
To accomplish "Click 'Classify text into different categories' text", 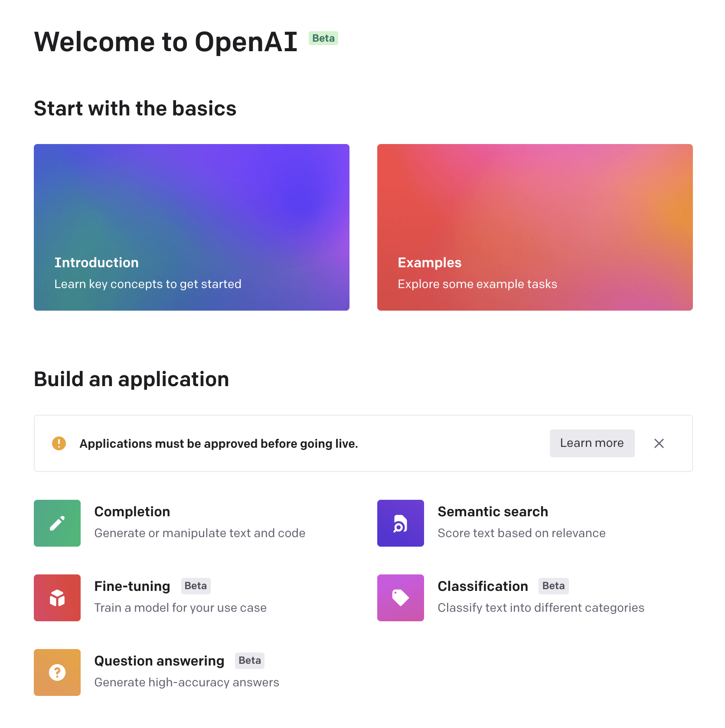I will (541, 608).
